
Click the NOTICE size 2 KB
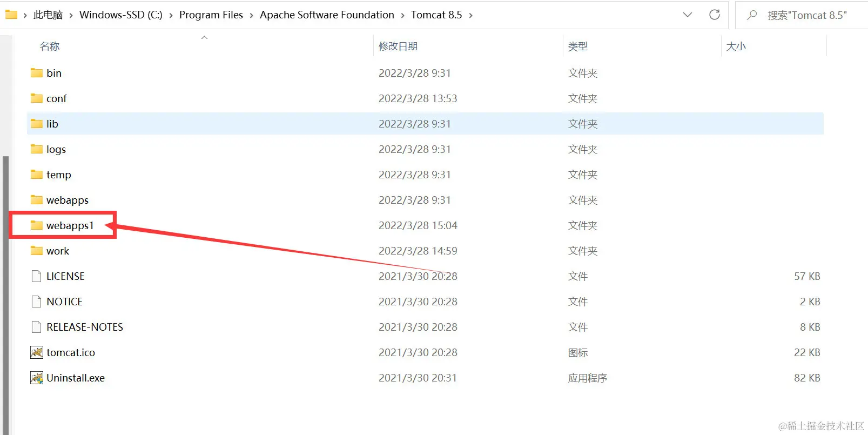[810, 302]
